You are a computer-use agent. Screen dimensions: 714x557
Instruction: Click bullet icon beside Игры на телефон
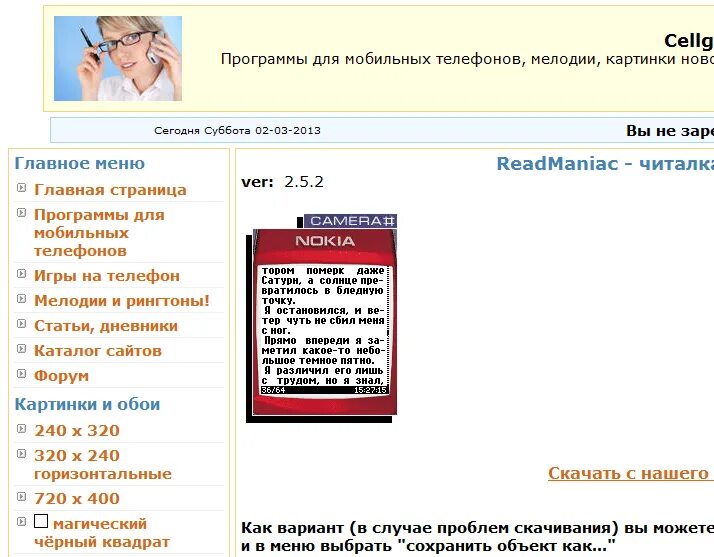21,274
